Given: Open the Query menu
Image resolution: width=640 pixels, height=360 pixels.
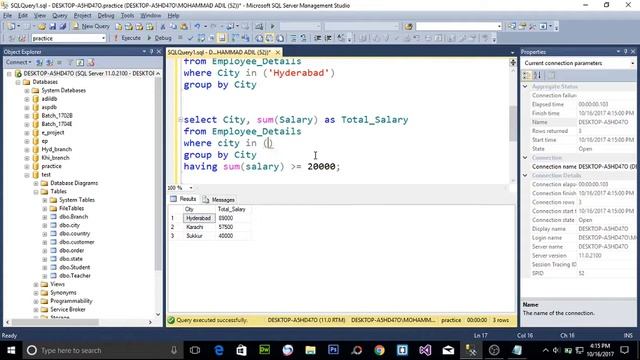Looking at the screenshot, I should pos(60,16).
